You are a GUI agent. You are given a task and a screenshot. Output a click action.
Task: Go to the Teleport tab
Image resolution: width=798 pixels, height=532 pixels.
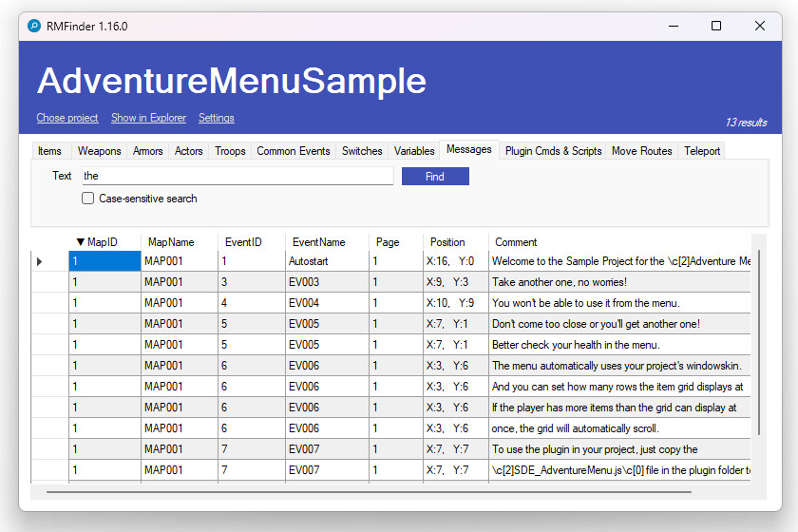(702, 151)
